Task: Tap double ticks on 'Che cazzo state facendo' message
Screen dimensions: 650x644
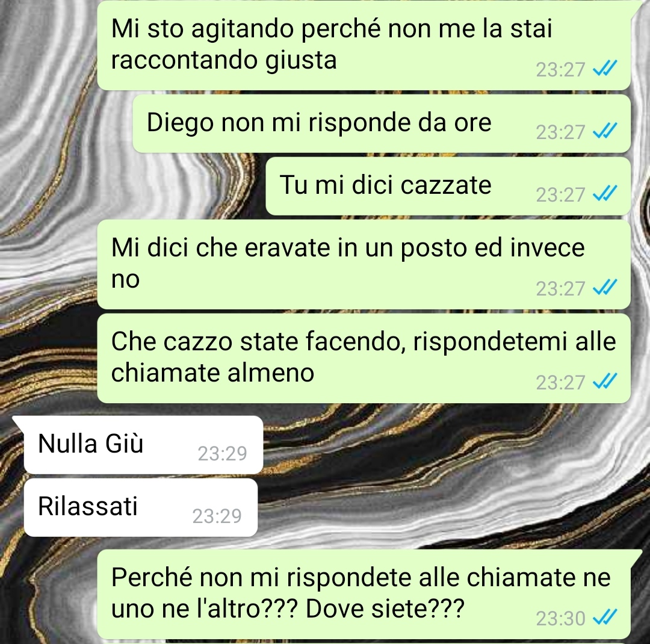Action: pyautogui.click(x=605, y=381)
